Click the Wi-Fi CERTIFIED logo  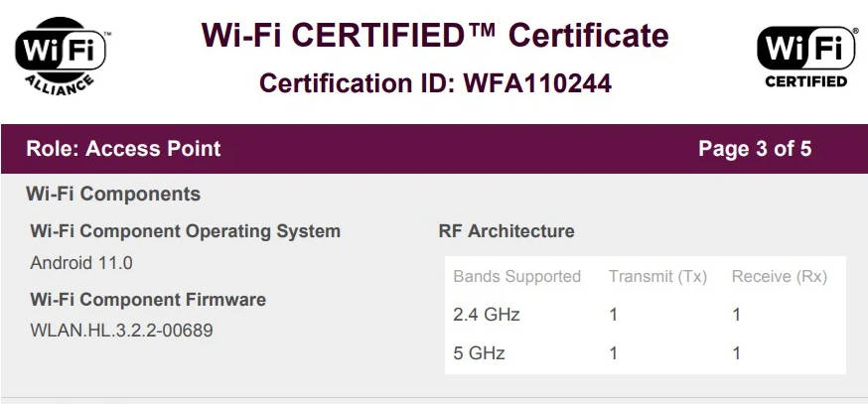coord(805,57)
